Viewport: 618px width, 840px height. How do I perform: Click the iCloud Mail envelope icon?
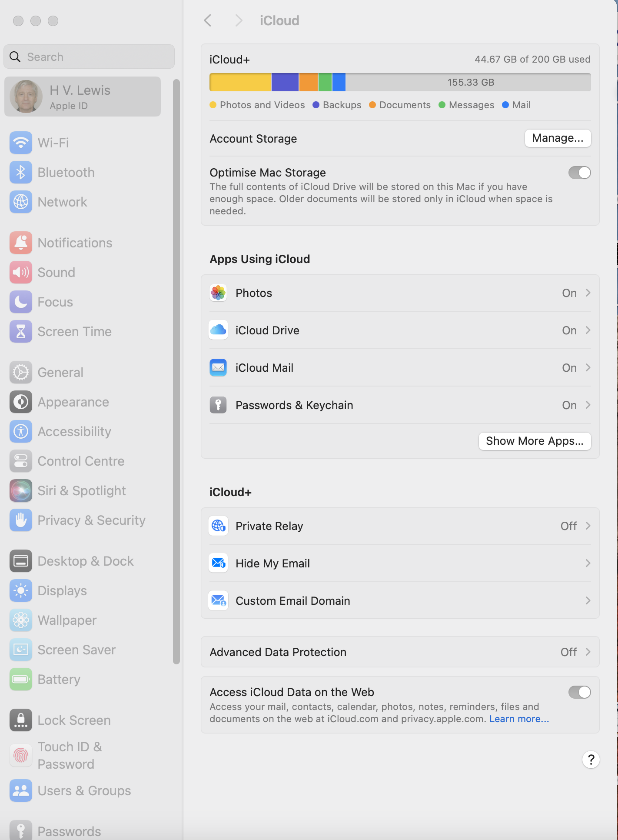(218, 368)
